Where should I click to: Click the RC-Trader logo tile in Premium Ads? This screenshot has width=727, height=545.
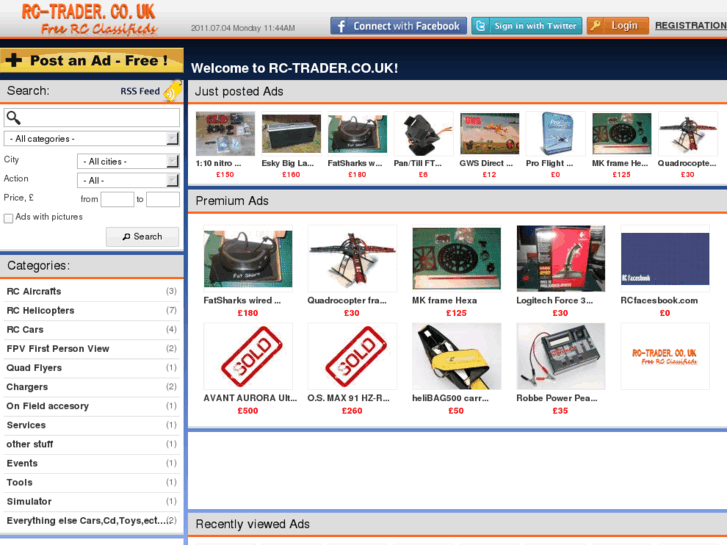pos(665,356)
